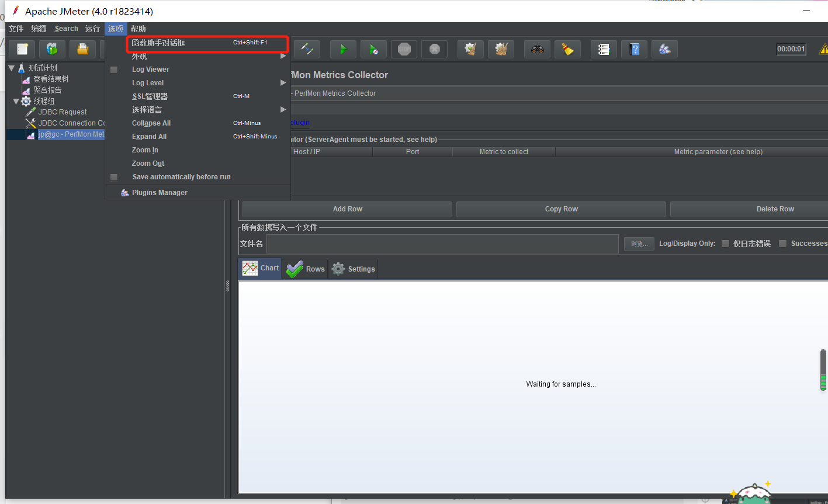Click the Copy Row button
This screenshot has height=504, width=828.
tap(561, 209)
